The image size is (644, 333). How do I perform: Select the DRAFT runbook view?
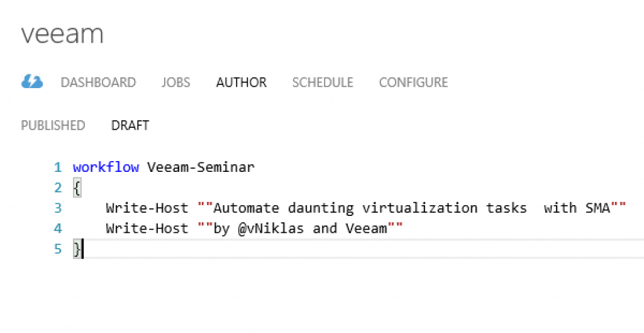[130, 125]
